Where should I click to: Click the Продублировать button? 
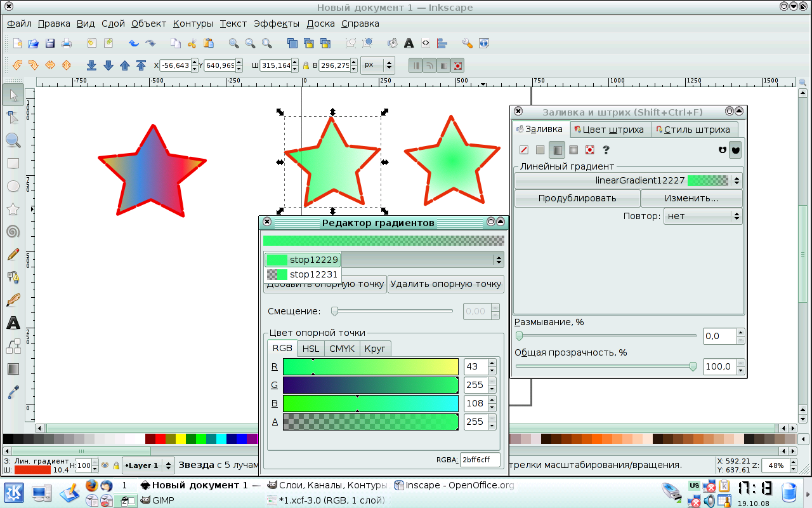tap(577, 198)
